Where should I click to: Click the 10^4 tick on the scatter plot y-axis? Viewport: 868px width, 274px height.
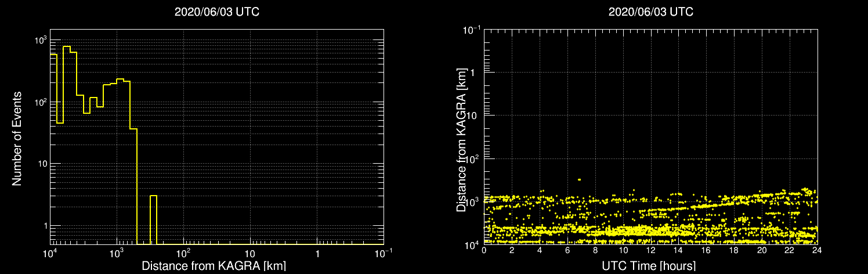472,244
